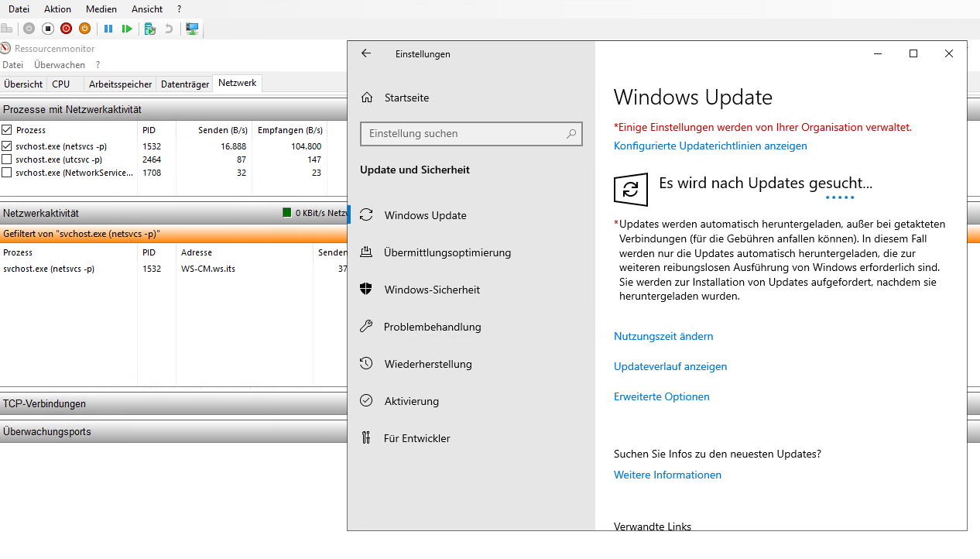Click the Einstellung suchen search field
980x559 pixels.
point(471,133)
